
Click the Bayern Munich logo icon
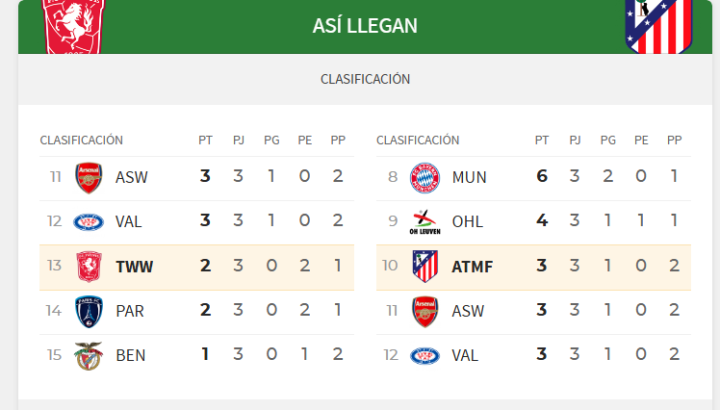point(425,177)
